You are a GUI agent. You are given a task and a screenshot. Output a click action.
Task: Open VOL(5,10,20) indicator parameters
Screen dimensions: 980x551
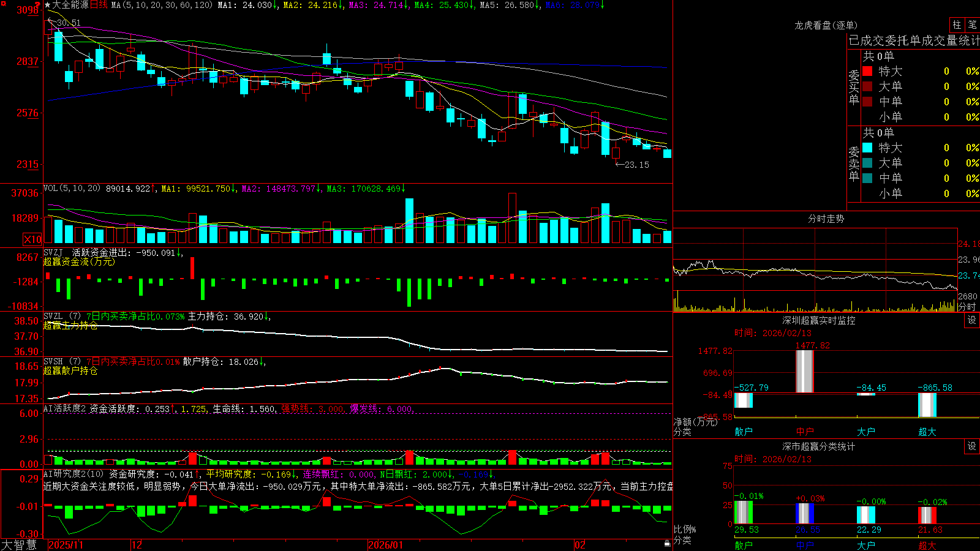[x=72, y=189]
